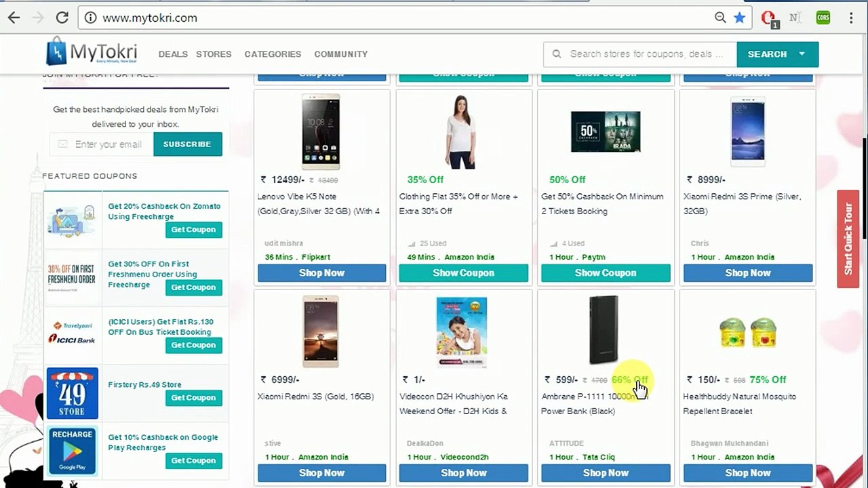Viewport: 868px width, 488px height.
Task: Show Coupon for 50% movie ticket cashback
Action: (x=606, y=273)
